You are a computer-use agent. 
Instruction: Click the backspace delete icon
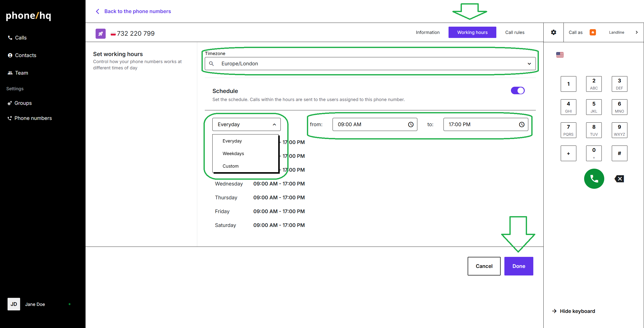[x=619, y=179]
